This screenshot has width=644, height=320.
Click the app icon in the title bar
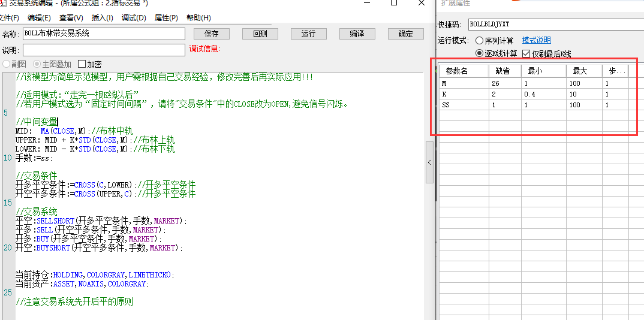[x=3, y=3]
